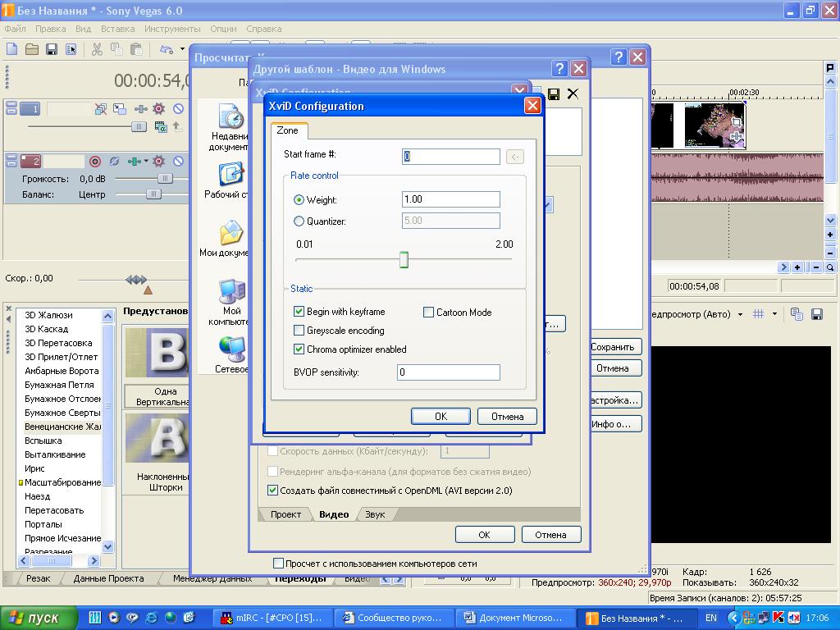Viewport: 840px width, 630px height.
Task: Click transitions list scroll-right arrow
Action: [x=94, y=561]
